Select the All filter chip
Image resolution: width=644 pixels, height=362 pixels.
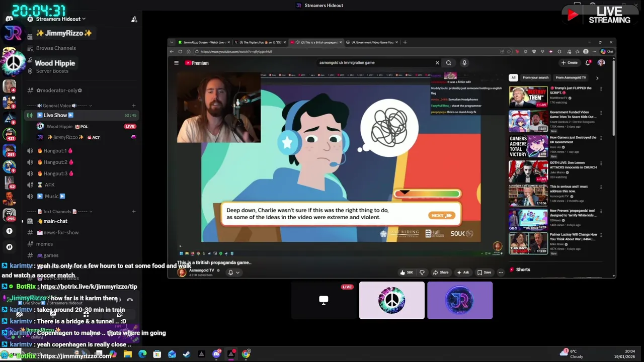pos(513,78)
